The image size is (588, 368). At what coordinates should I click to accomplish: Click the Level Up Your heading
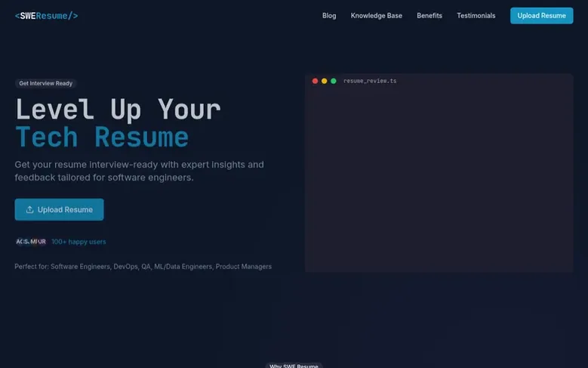click(x=118, y=110)
